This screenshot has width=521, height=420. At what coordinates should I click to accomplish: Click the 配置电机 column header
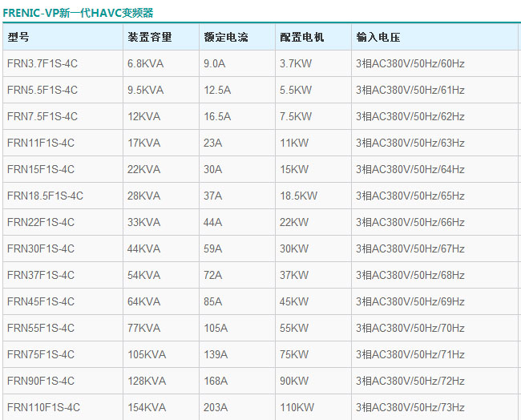pos(302,38)
